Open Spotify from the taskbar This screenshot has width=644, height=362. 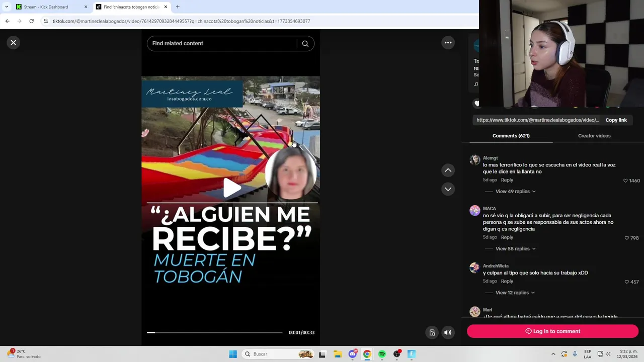(382, 354)
